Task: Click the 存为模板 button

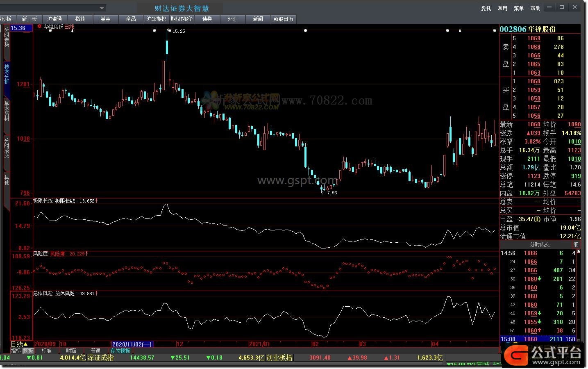Action: tap(120, 351)
